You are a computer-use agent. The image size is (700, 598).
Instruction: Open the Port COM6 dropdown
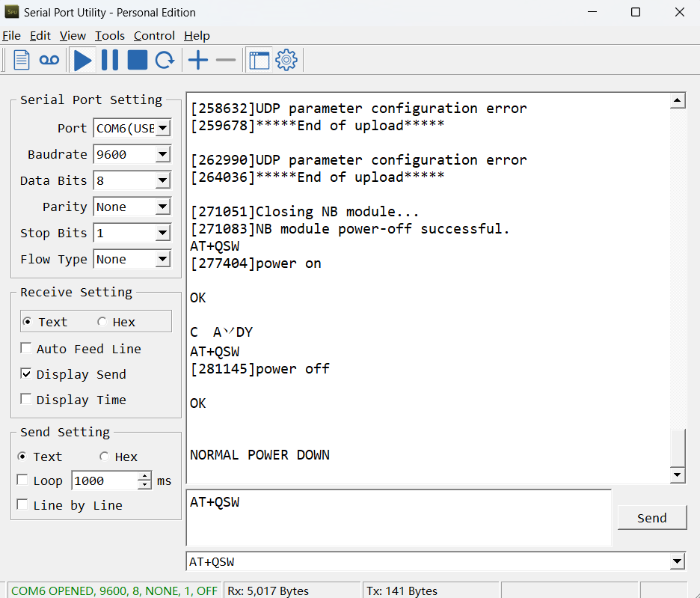point(163,128)
